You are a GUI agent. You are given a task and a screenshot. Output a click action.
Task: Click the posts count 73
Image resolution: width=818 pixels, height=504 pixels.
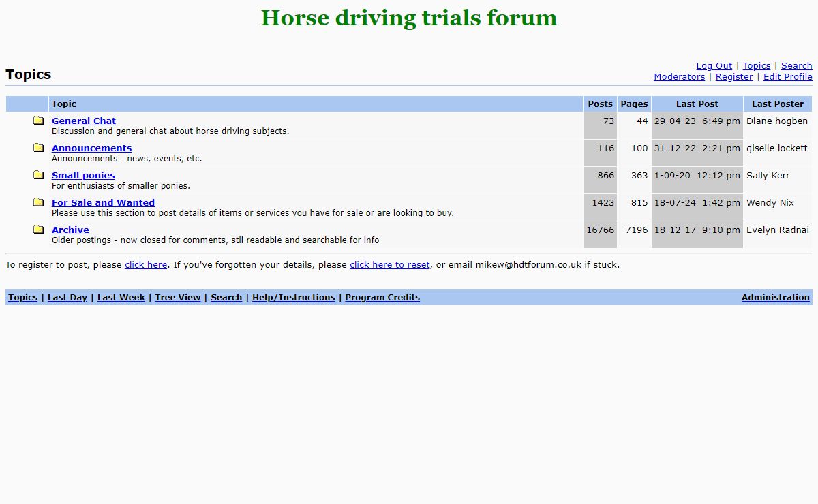coord(609,121)
